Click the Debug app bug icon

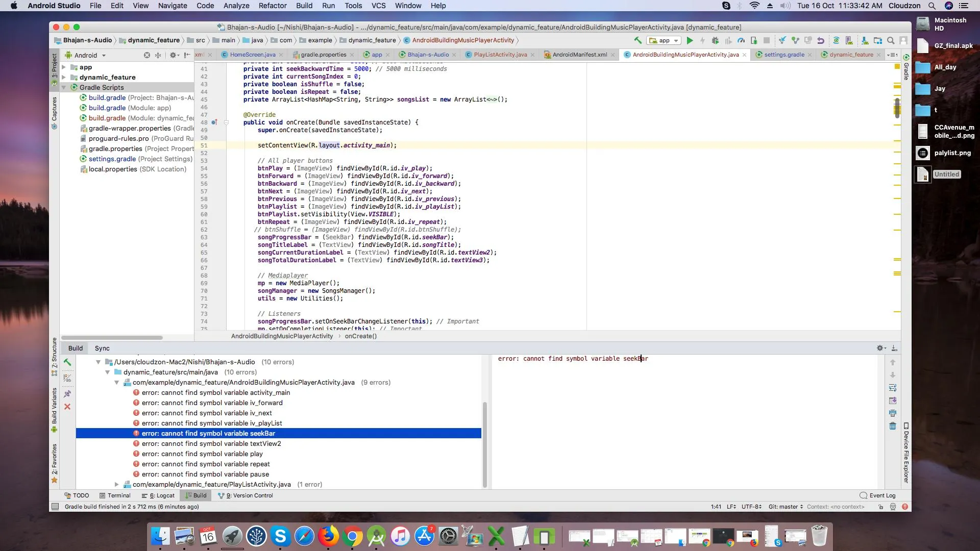click(x=715, y=40)
